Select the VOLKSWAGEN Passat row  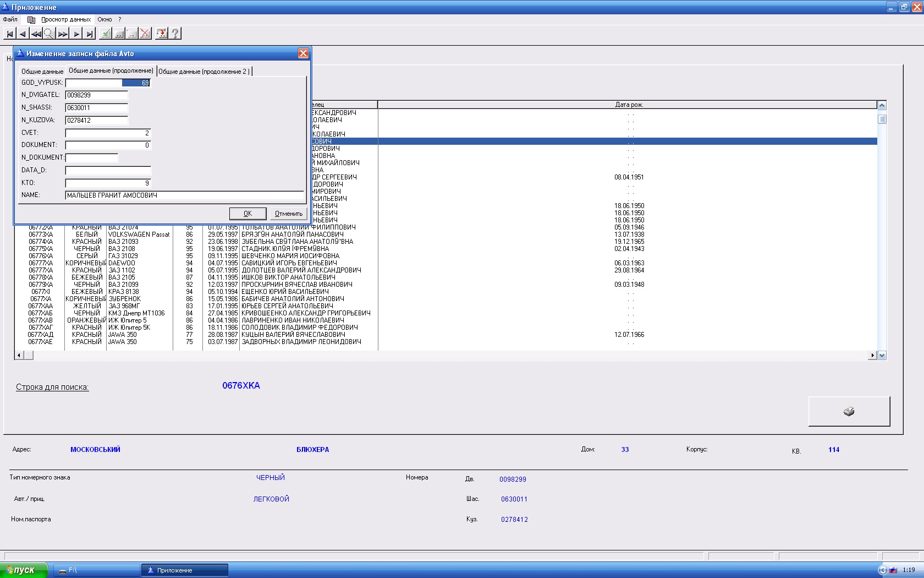point(446,235)
